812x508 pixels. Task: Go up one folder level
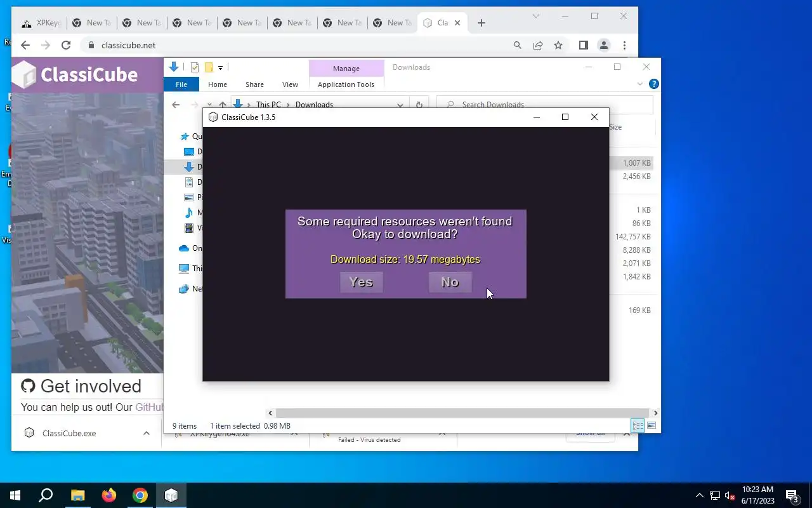(x=222, y=105)
